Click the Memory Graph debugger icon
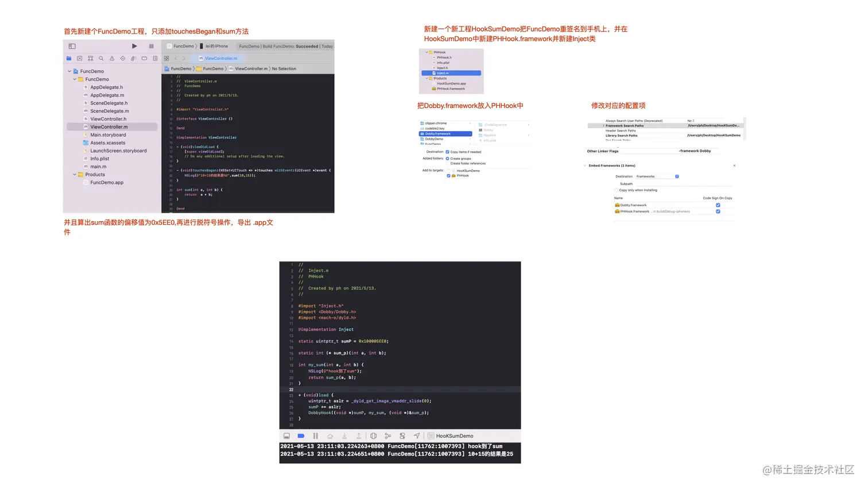This screenshot has height=489, width=868. click(x=388, y=436)
